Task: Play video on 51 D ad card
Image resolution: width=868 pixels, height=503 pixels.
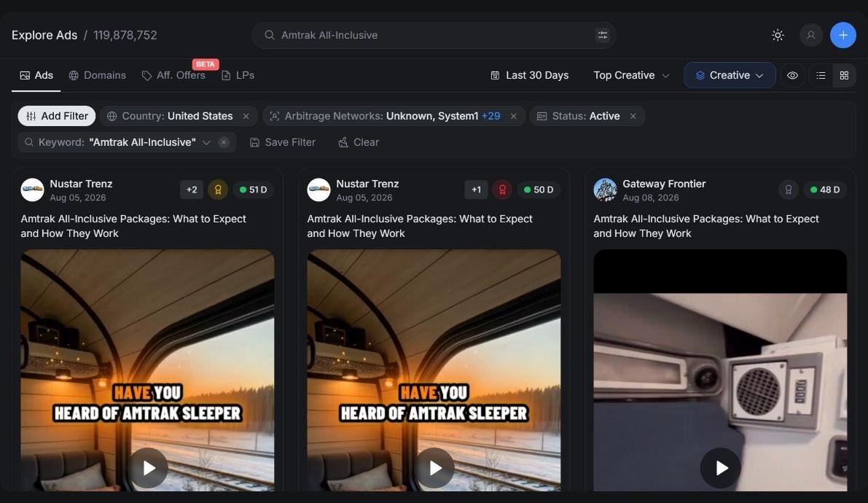Action: [148, 468]
